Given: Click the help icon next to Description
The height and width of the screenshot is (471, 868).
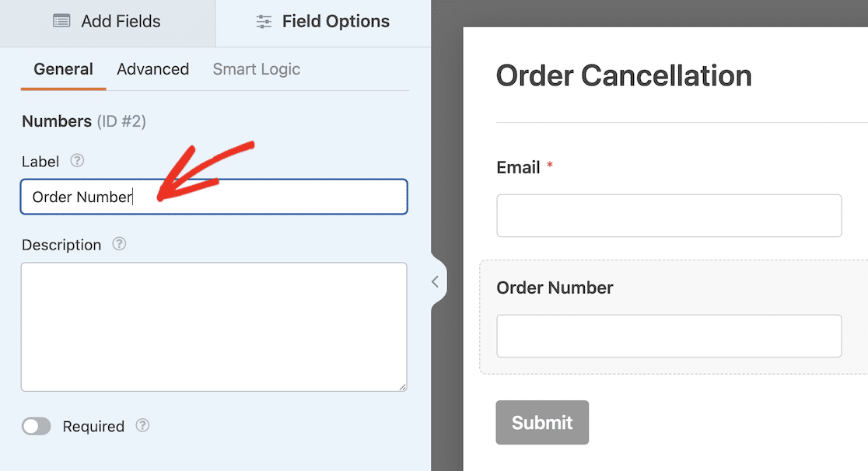Looking at the screenshot, I should (x=119, y=244).
